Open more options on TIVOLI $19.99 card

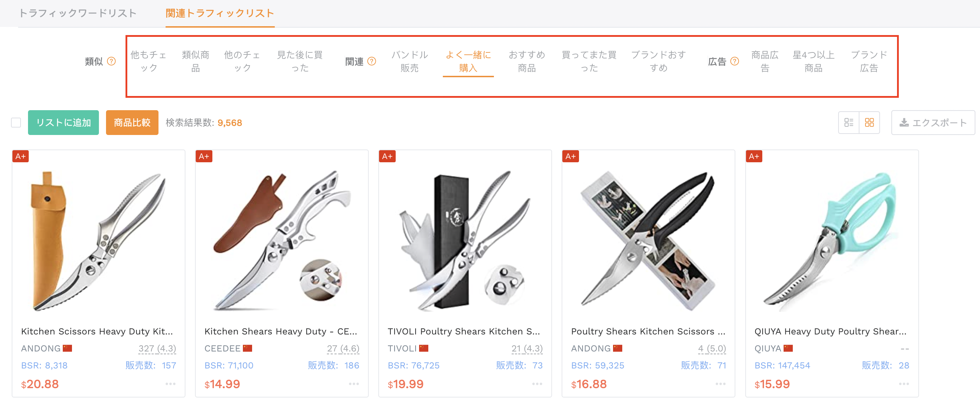[x=537, y=384]
